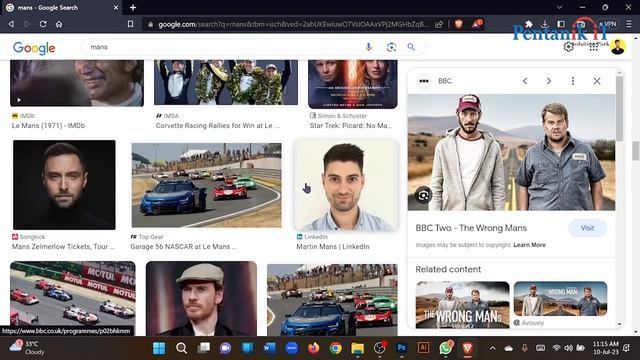Open 'Garage 56 NASCAR at Le Mans...' link
This screenshot has height=360, width=640.
tap(184, 247)
